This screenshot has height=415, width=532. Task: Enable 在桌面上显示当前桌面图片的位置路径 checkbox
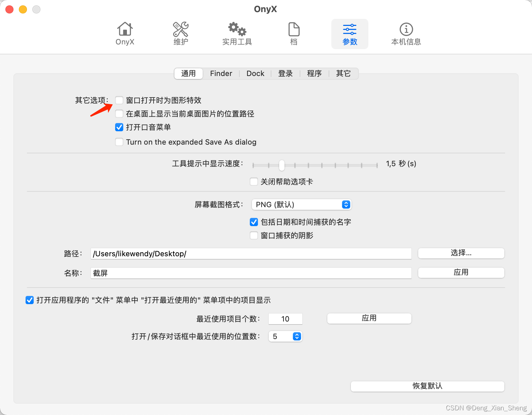[x=119, y=114]
